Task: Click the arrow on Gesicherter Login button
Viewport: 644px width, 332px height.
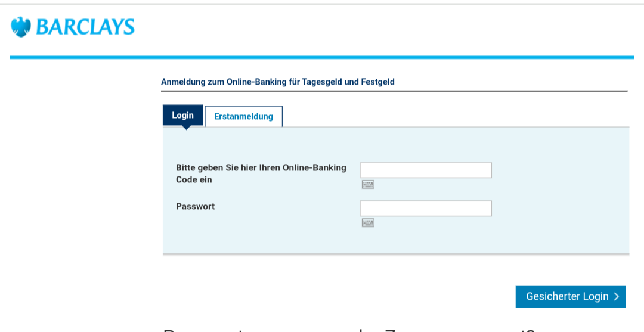Action: point(617,297)
